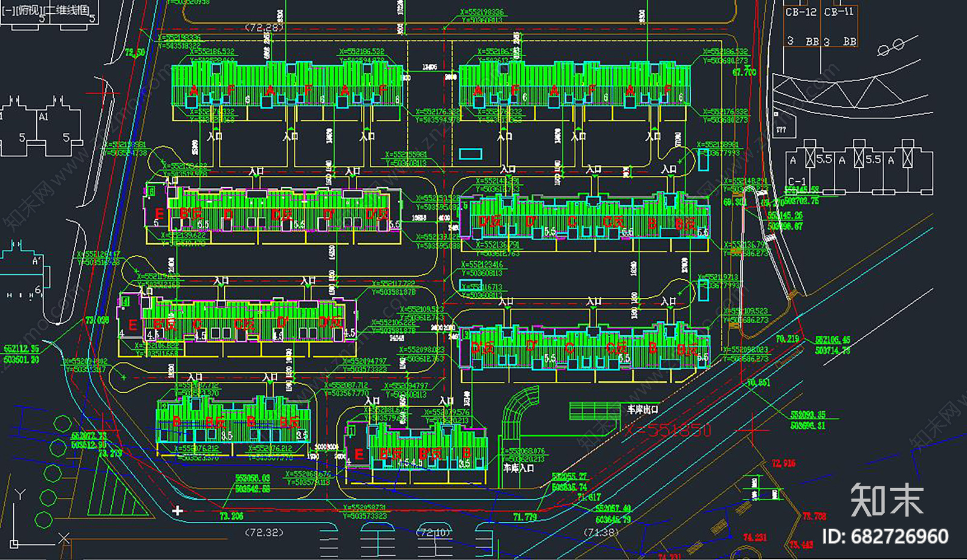
Task: Select the C-1 building label
Action: tap(797, 181)
